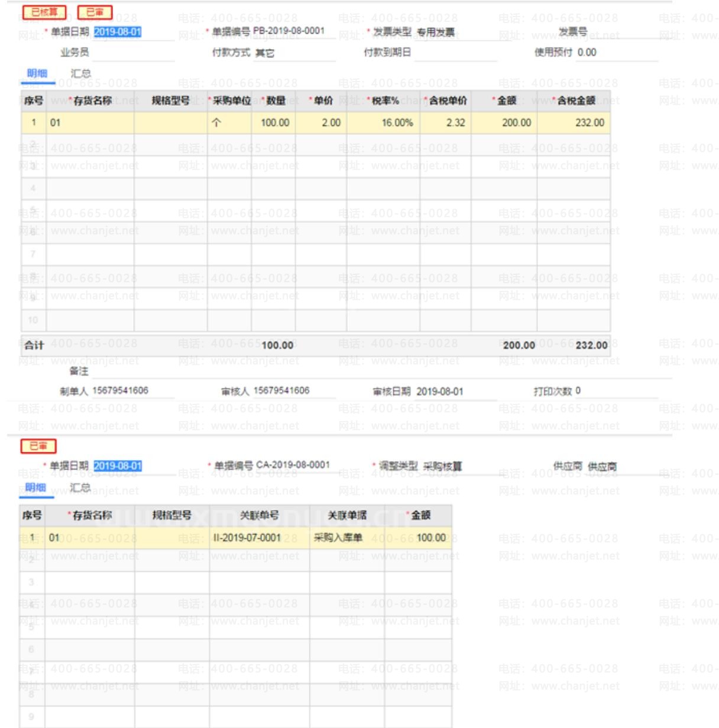Click the unit cell 个
This screenshot has width=719, height=728.
click(x=229, y=123)
